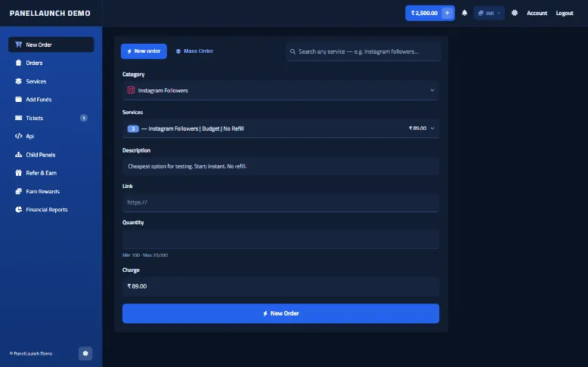Click the plus button next to balance
The image size is (588, 367).
tap(447, 13)
